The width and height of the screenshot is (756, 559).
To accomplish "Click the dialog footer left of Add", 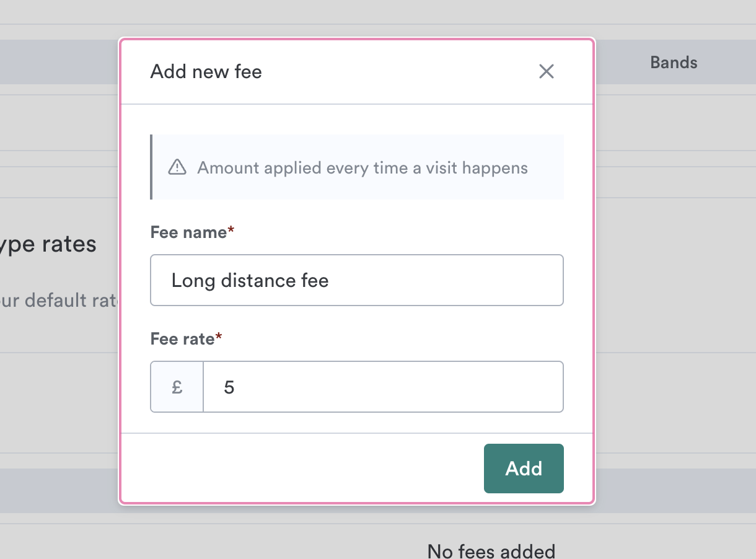I will (310, 469).
